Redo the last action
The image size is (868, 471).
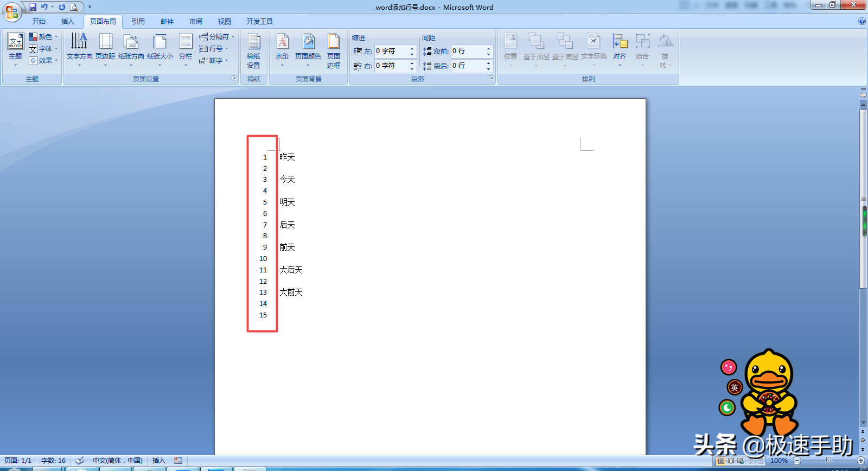(62, 7)
